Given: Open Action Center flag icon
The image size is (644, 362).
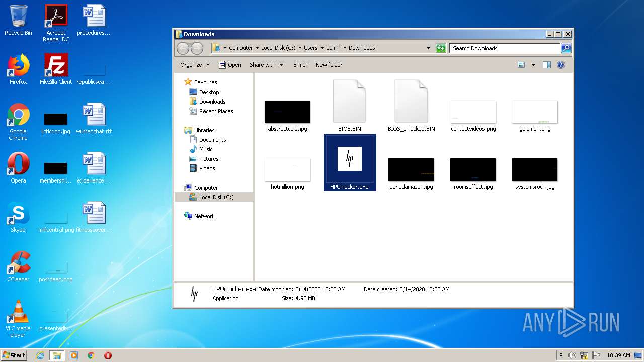Looking at the screenshot, I should (x=596, y=355).
